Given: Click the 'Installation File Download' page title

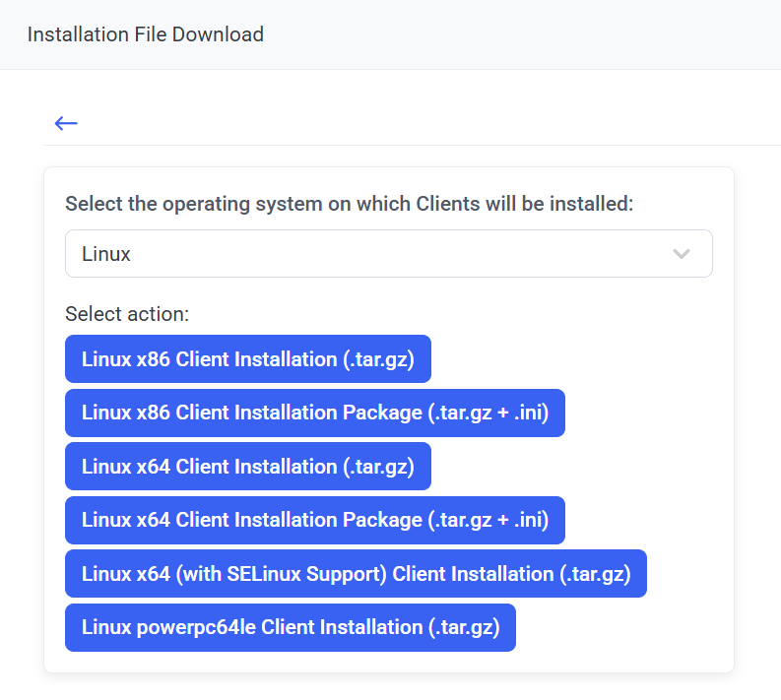Looking at the screenshot, I should click(146, 34).
